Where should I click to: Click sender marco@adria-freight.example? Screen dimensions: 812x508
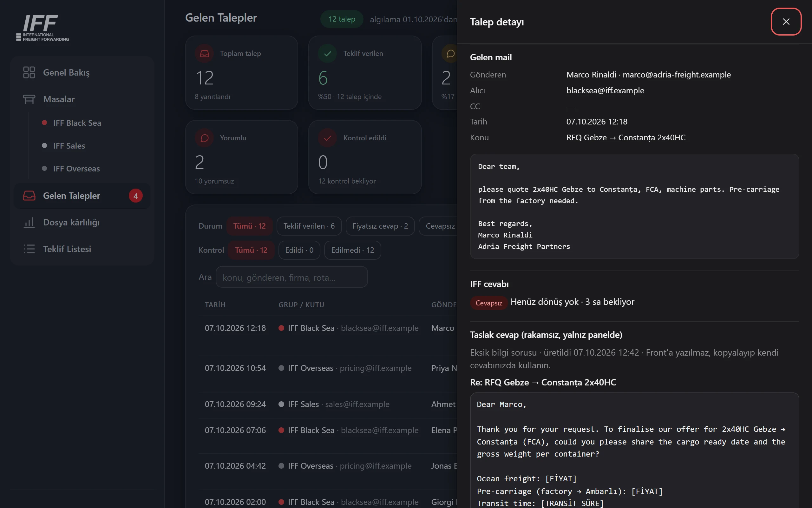pos(677,75)
